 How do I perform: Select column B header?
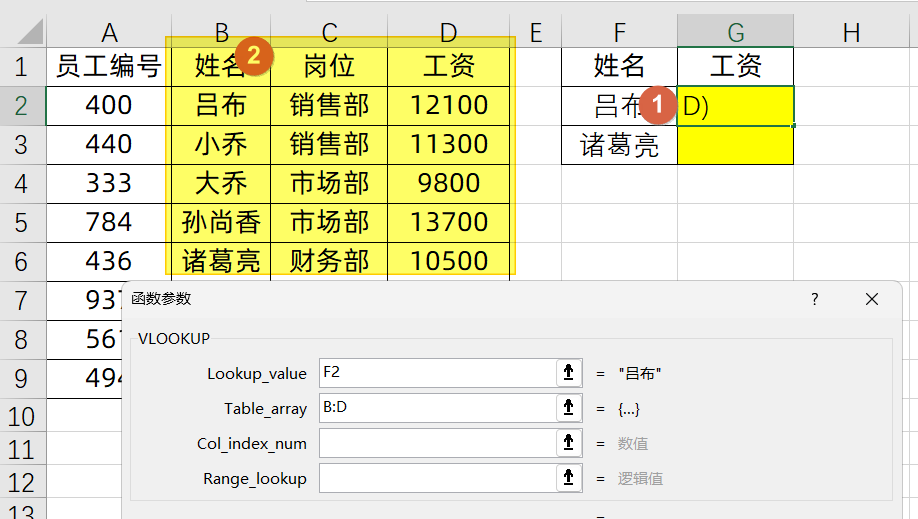(x=221, y=32)
